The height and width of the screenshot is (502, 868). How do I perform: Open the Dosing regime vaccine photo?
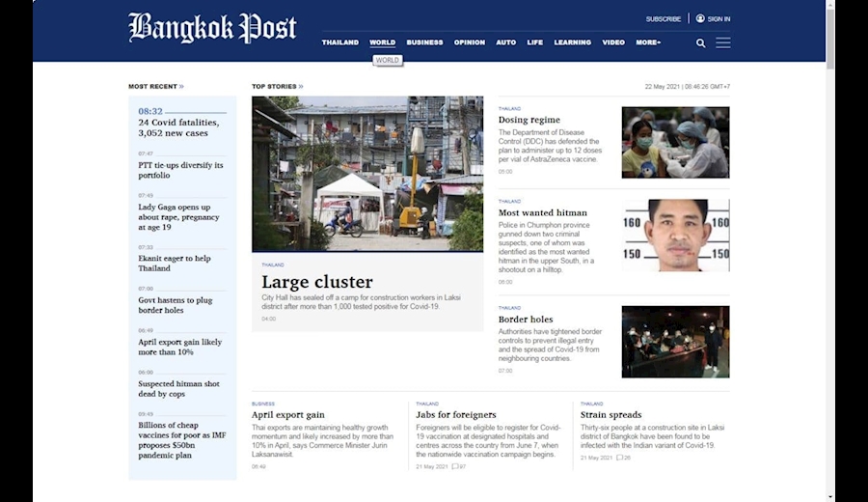pos(675,142)
